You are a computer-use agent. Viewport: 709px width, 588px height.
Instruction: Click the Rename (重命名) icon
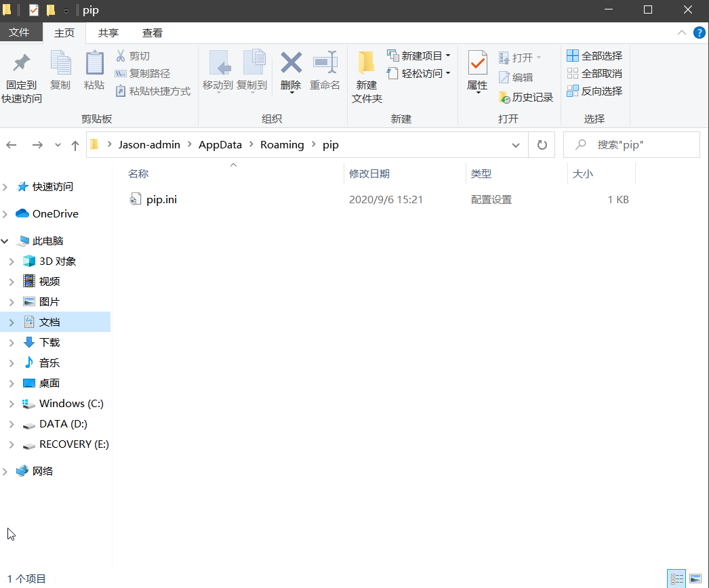pyautogui.click(x=325, y=62)
